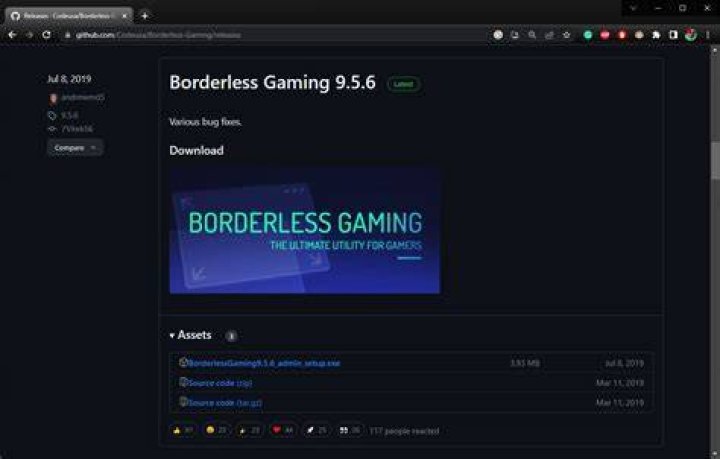Click the Borderless Gaming banner image
Viewport: 720px width, 459px height.
304,230
